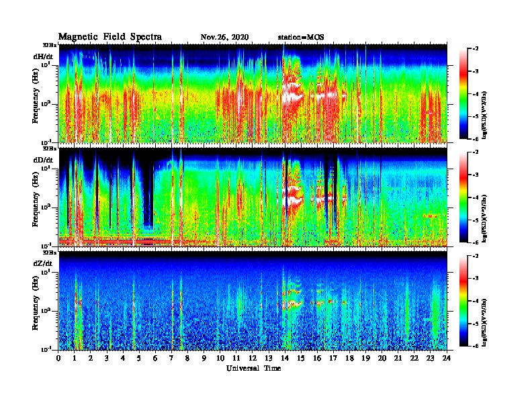Screen dimensions: 532x411
Task: Click hour "22" on the time axis
Action: tap(414, 358)
